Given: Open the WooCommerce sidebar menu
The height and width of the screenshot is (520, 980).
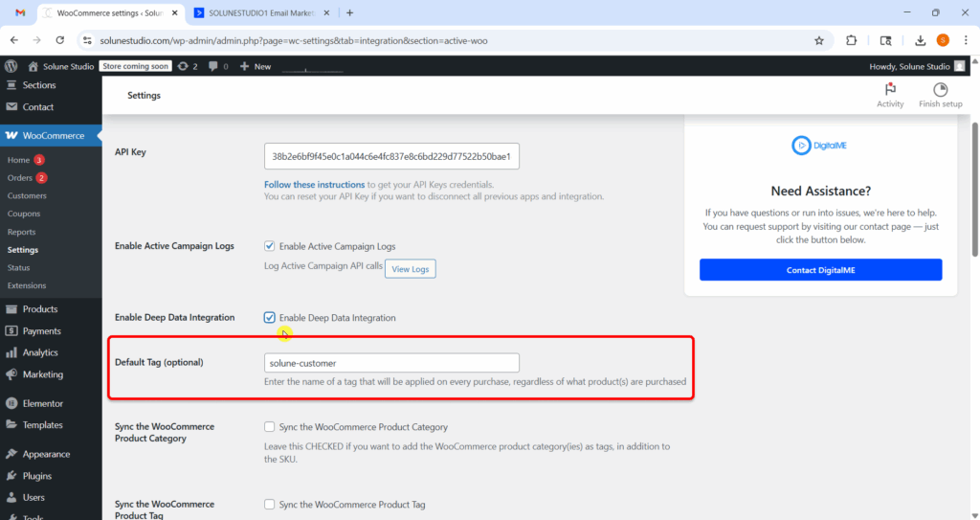Looking at the screenshot, I should (x=54, y=135).
